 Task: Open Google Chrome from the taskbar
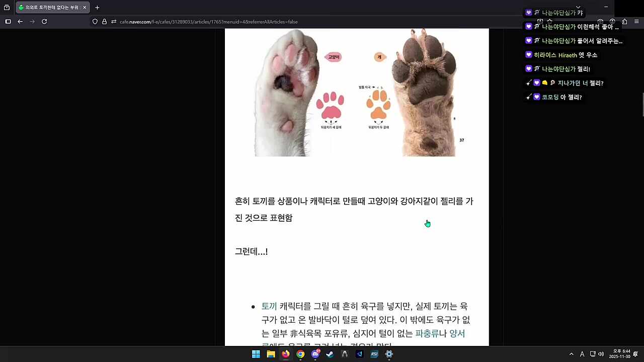pos(300,354)
